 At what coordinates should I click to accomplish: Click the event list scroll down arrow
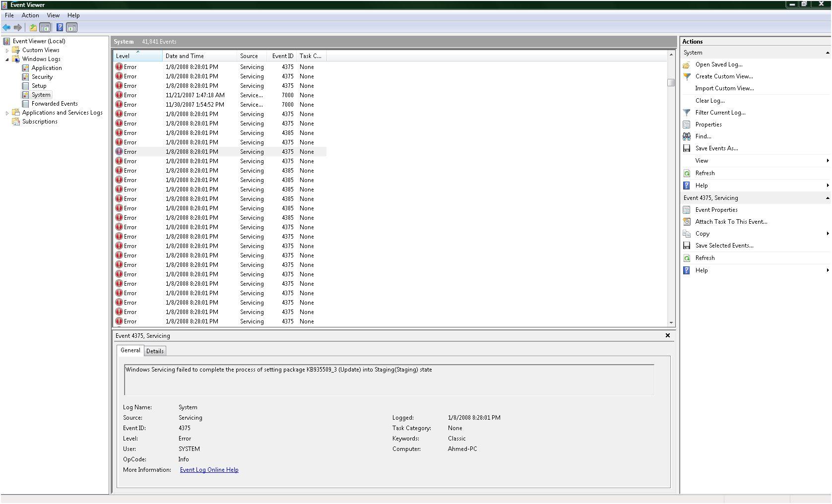point(671,322)
